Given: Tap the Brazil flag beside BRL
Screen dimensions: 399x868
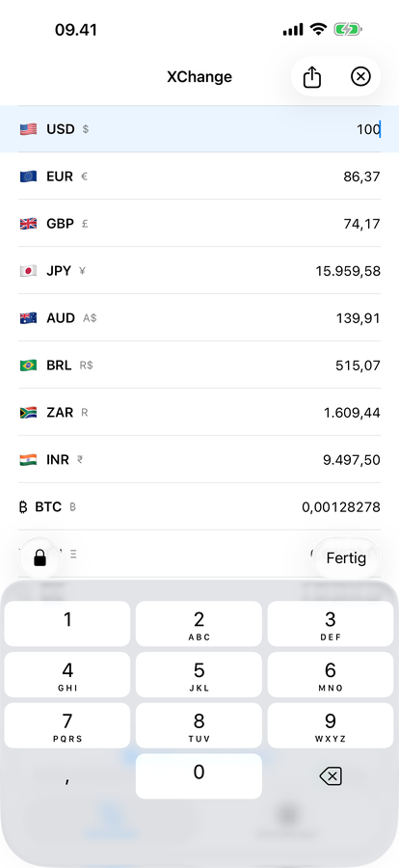Looking at the screenshot, I should pos(28,366).
